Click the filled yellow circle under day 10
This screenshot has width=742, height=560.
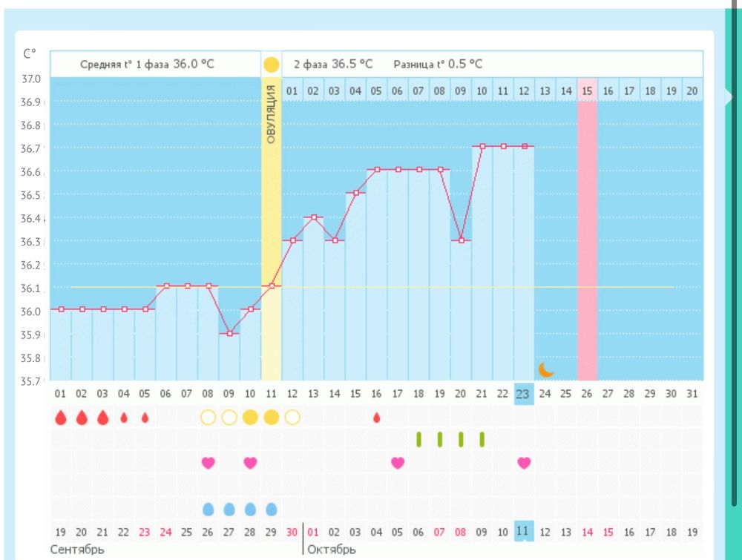(x=250, y=418)
